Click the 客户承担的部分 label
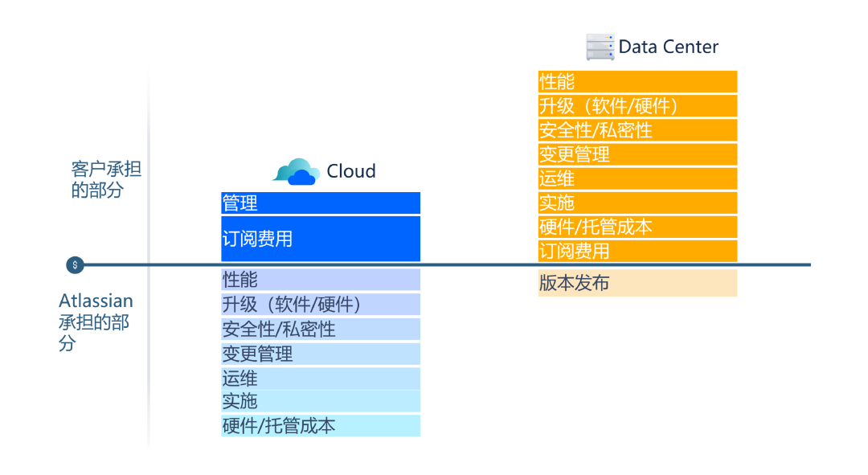The image size is (868, 475). [106, 179]
